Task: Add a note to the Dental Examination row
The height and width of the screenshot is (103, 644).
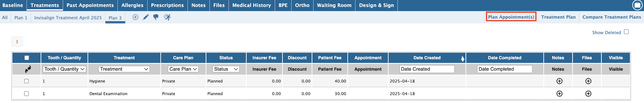Action: click(559, 94)
